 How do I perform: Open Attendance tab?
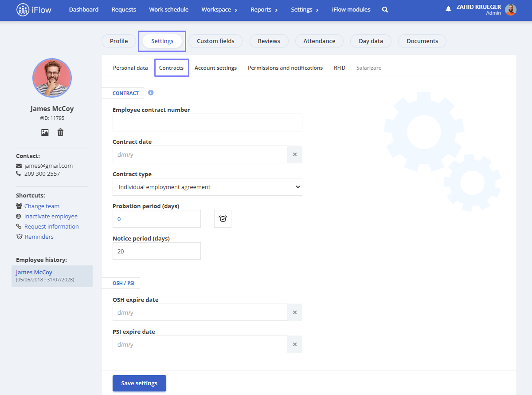pos(319,41)
